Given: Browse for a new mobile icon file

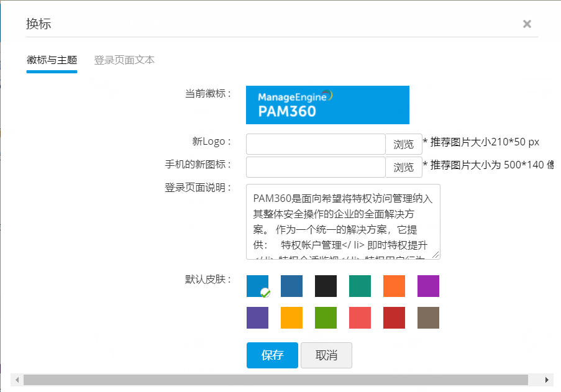Looking at the screenshot, I should tap(404, 167).
